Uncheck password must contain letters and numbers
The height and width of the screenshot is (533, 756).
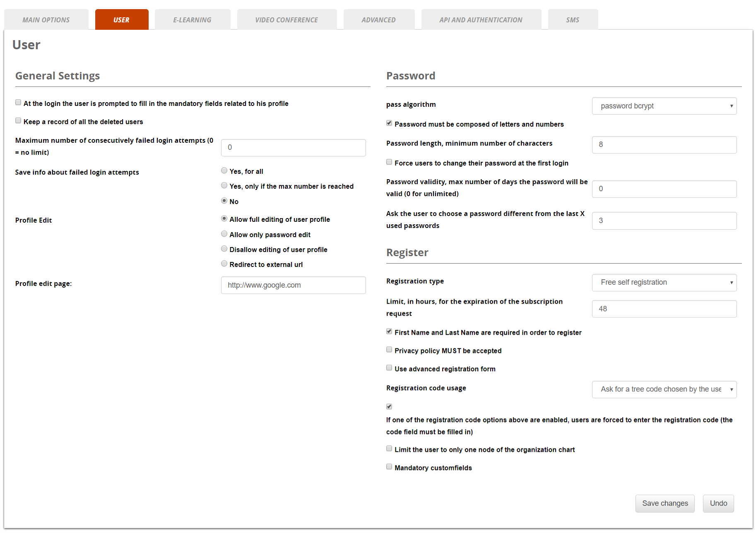(389, 123)
